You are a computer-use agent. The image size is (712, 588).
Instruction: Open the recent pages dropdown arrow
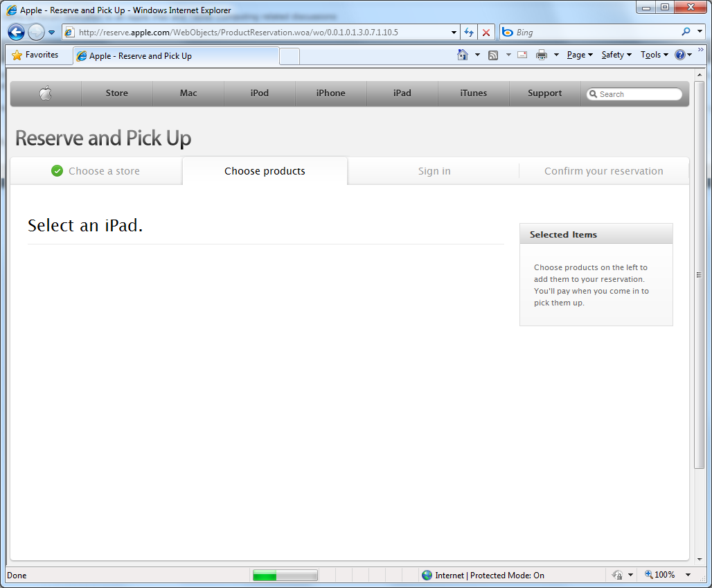click(x=51, y=33)
